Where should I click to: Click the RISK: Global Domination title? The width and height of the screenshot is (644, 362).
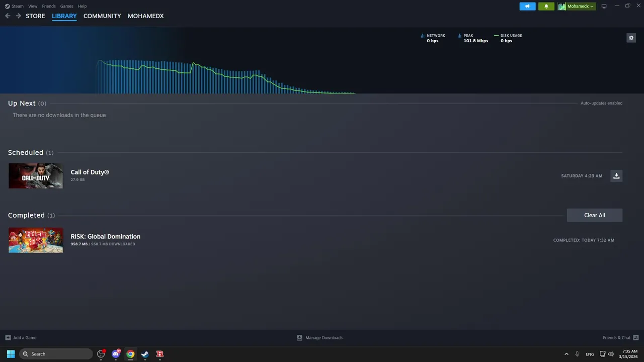pos(105,236)
